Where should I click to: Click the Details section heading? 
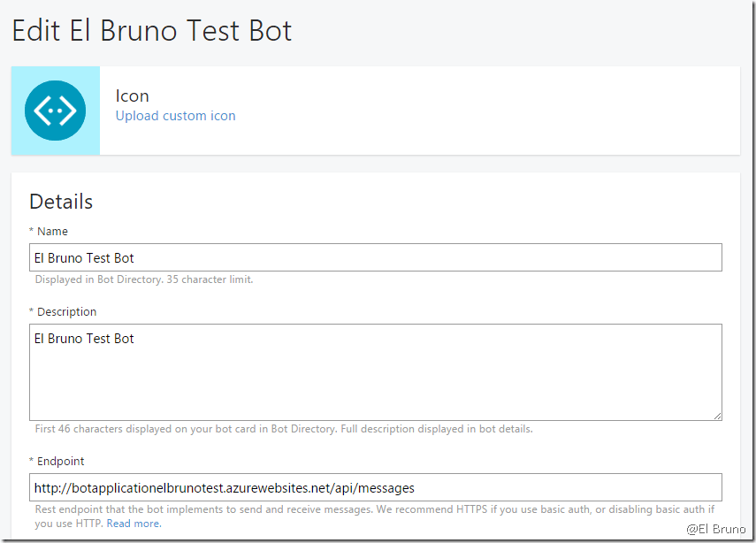(x=61, y=202)
